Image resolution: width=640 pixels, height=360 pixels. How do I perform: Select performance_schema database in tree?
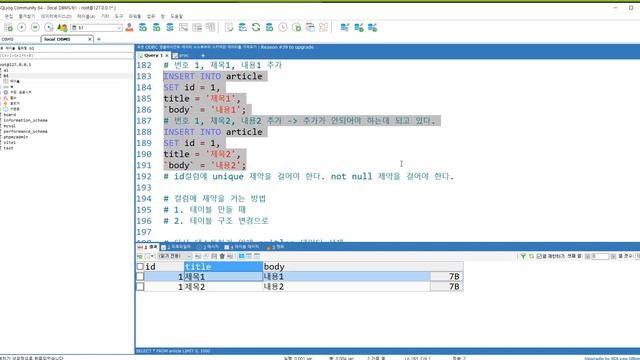(x=25, y=131)
